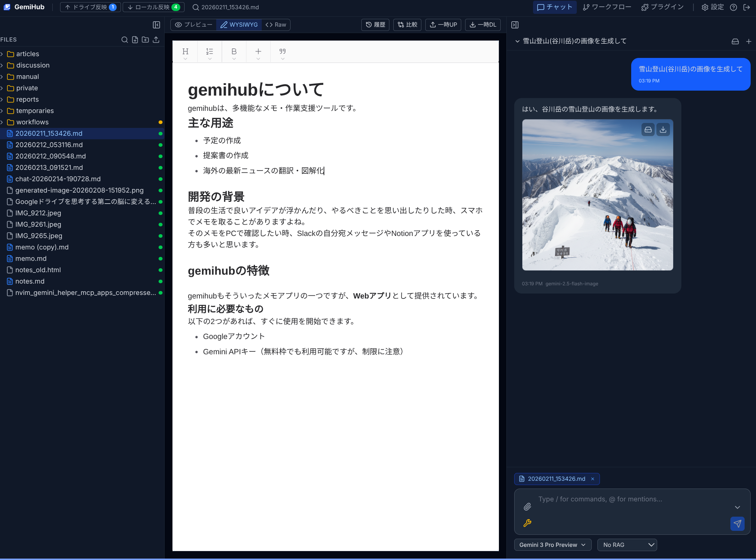Download the generated mountain image
Image resolution: width=756 pixels, height=560 pixels.
tap(662, 129)
